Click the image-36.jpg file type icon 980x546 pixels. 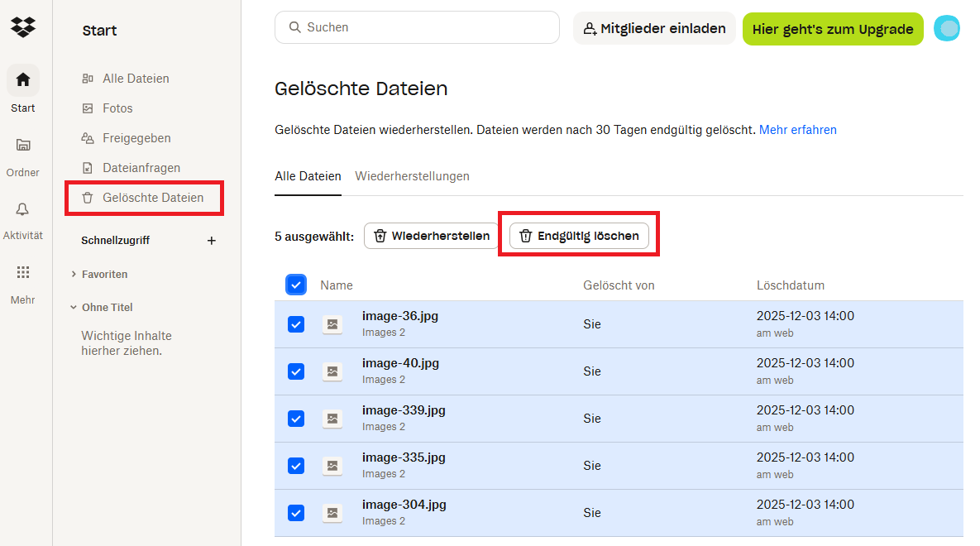[332, 324]
